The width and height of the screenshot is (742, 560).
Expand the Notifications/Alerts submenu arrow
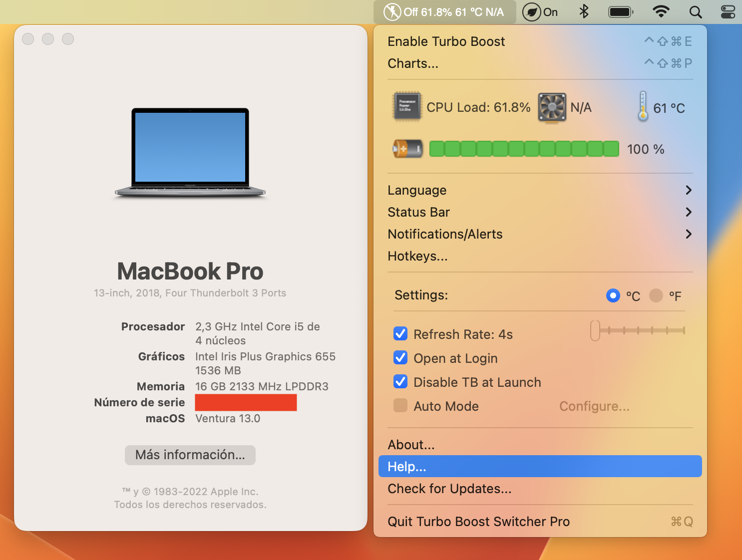pyautogui.click(x=689, y=234)
